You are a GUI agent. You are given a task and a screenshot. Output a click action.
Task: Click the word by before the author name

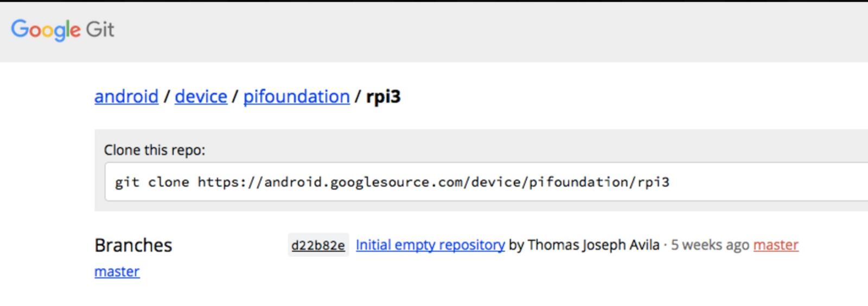point(516,245)
